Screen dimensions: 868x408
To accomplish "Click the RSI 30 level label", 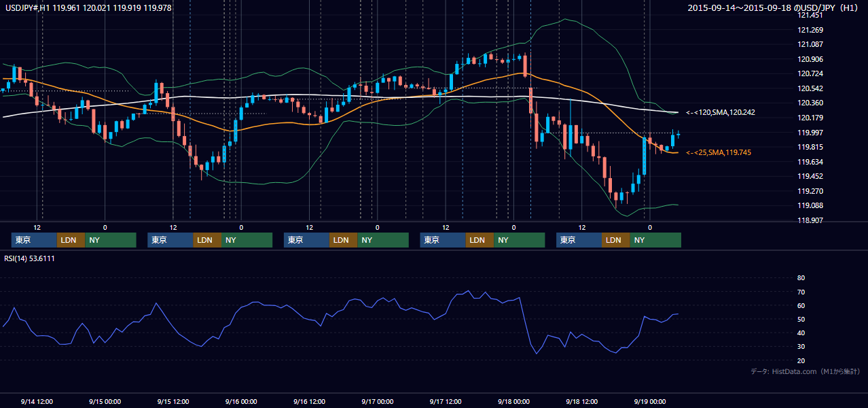I will pos(801,347).
